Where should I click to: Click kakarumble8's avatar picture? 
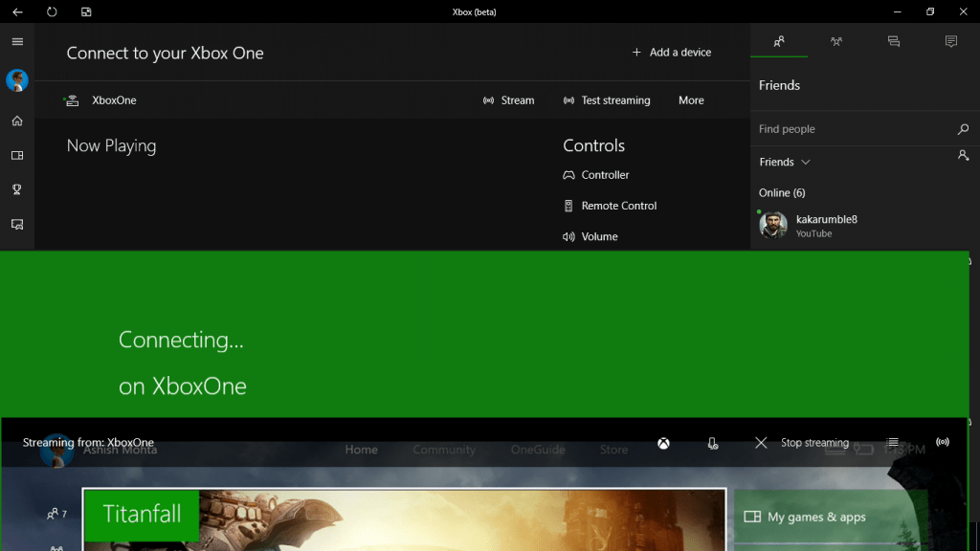[x=773, y=226]
